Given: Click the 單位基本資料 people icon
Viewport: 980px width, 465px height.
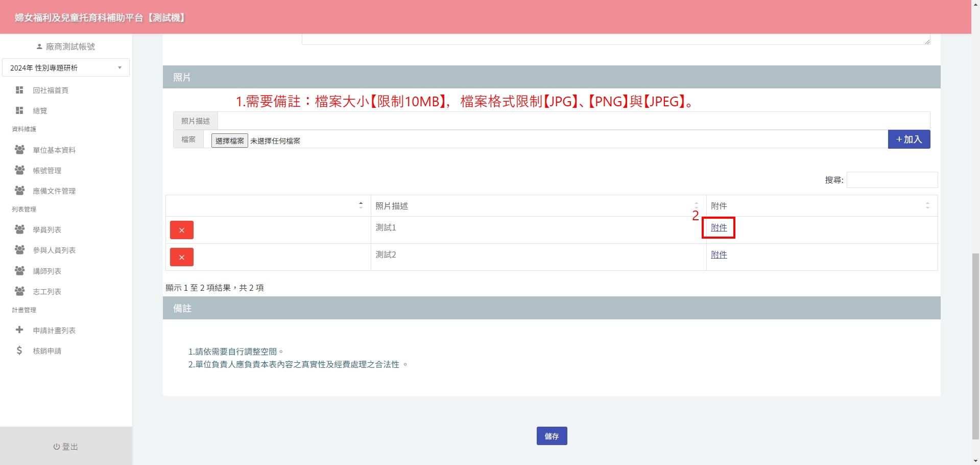Looking at the screenshot, I should pyautogui.click(x=19, y=150).
